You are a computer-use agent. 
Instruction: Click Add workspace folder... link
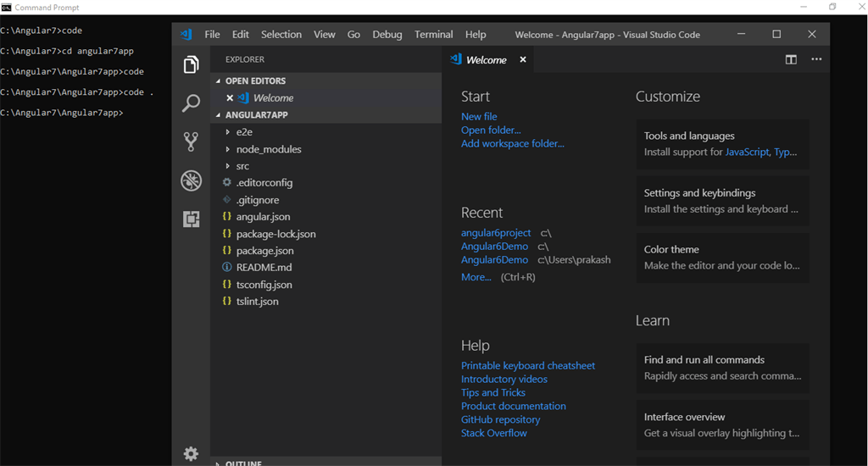513,143
